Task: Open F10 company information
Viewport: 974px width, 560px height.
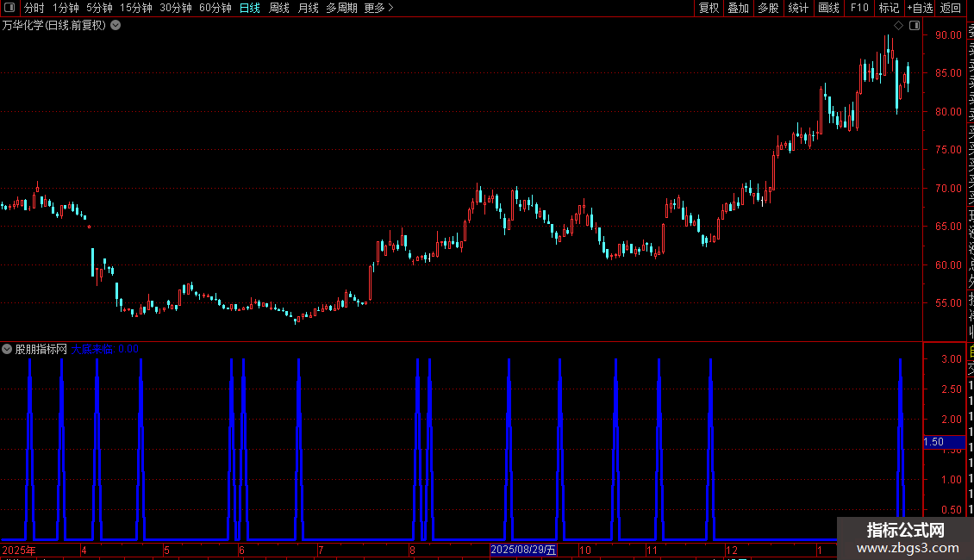Action: coord(859,8)
